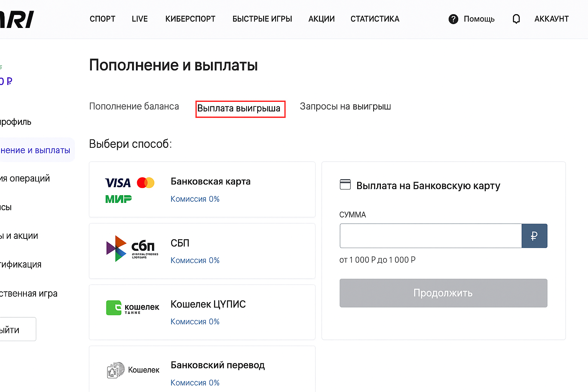The height and width of the screenshot is (392, 588).
Task: Click the bank transfer Кошелек logo
Action: pyautogui.click(x=116, y=370)
